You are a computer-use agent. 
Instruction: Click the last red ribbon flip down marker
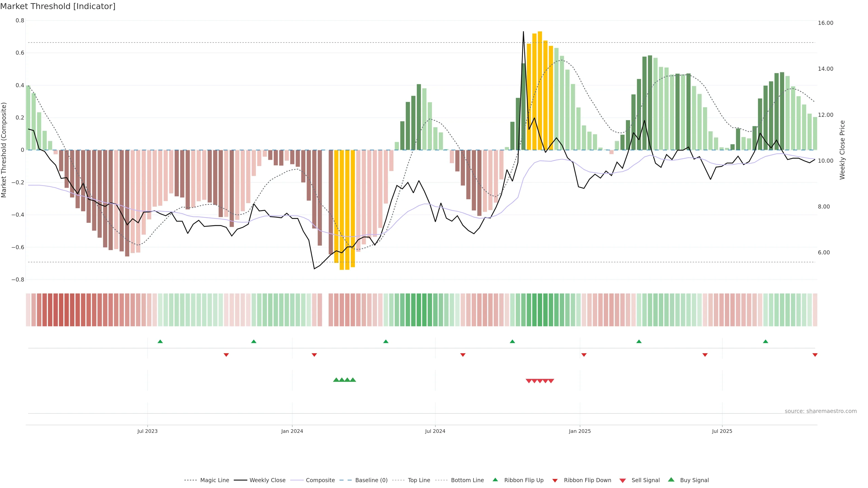tap(815, 355)
